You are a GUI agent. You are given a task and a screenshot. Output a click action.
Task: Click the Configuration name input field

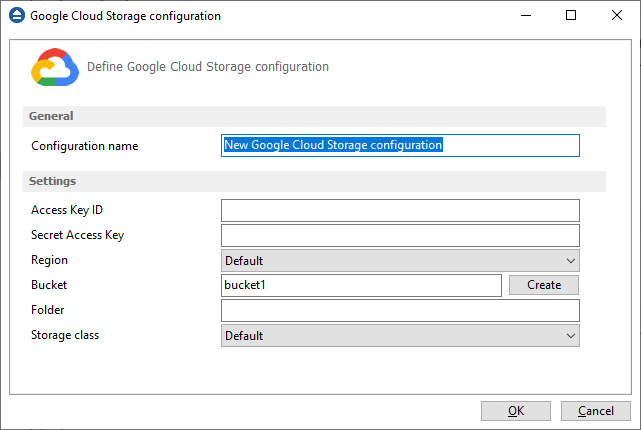pyautogui.click(x=400, y=146)
